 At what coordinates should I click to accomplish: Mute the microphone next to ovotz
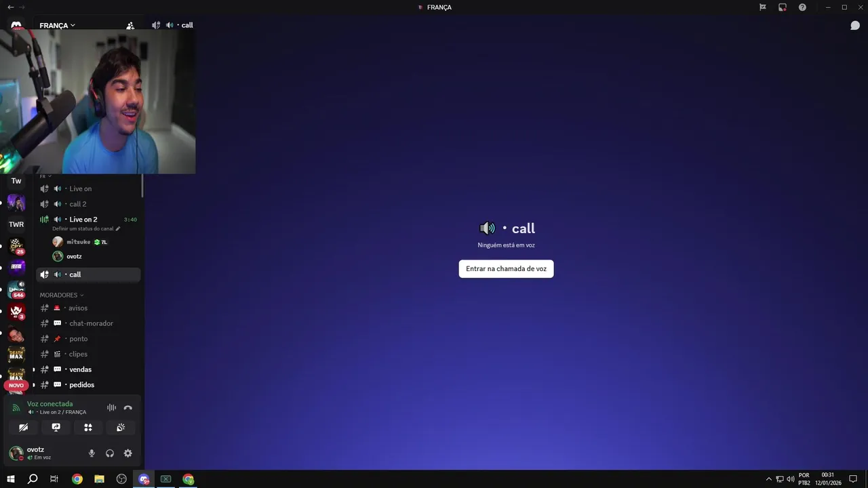point(92,453)
